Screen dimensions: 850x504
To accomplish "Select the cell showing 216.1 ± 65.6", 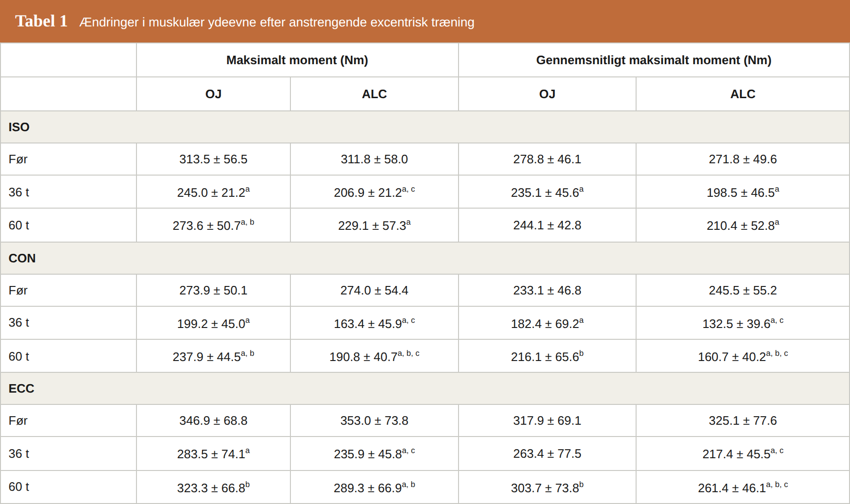I will [547, 356].
